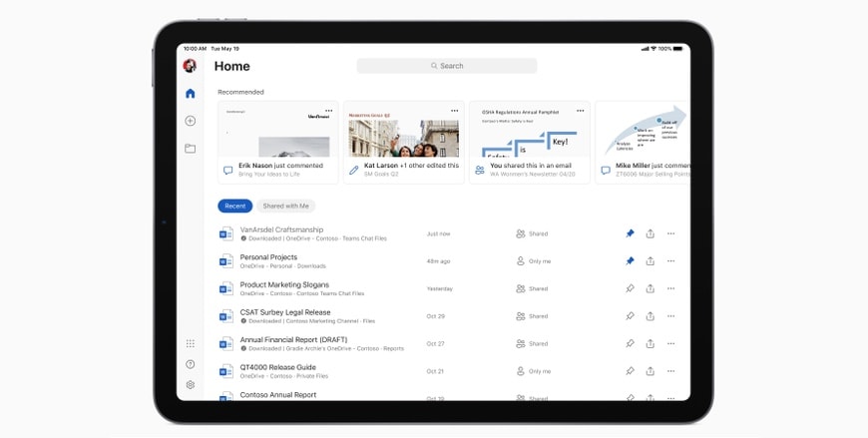868x438 pixels.
Task: Open the apps grid launcher icon
Action: click(x=190, y=343)
